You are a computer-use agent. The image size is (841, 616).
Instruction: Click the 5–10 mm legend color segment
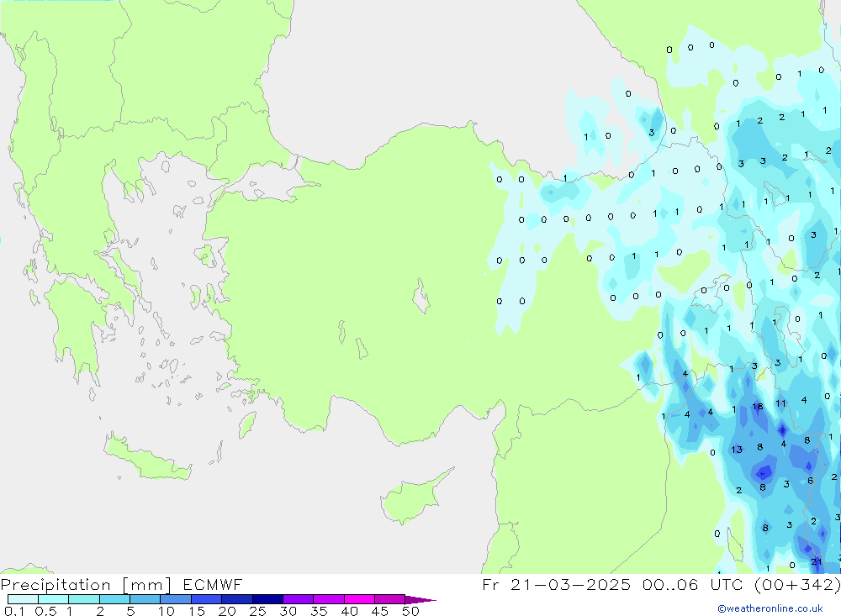point(145,599)
